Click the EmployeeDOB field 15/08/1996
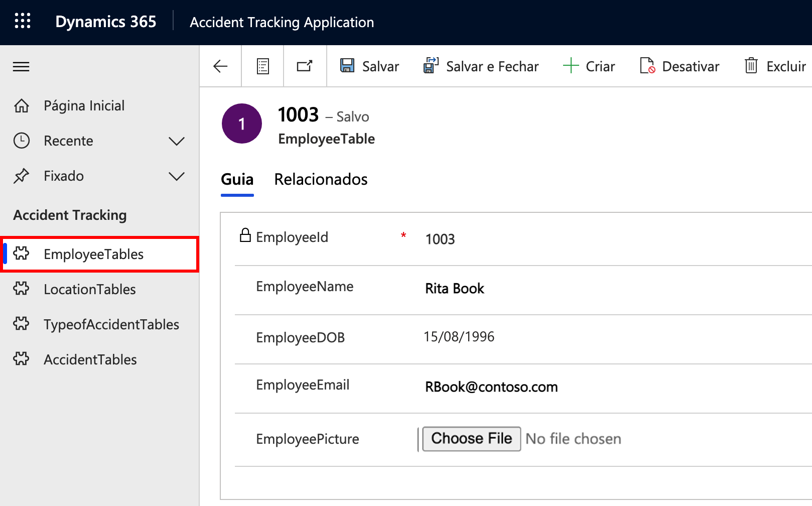 459,336
